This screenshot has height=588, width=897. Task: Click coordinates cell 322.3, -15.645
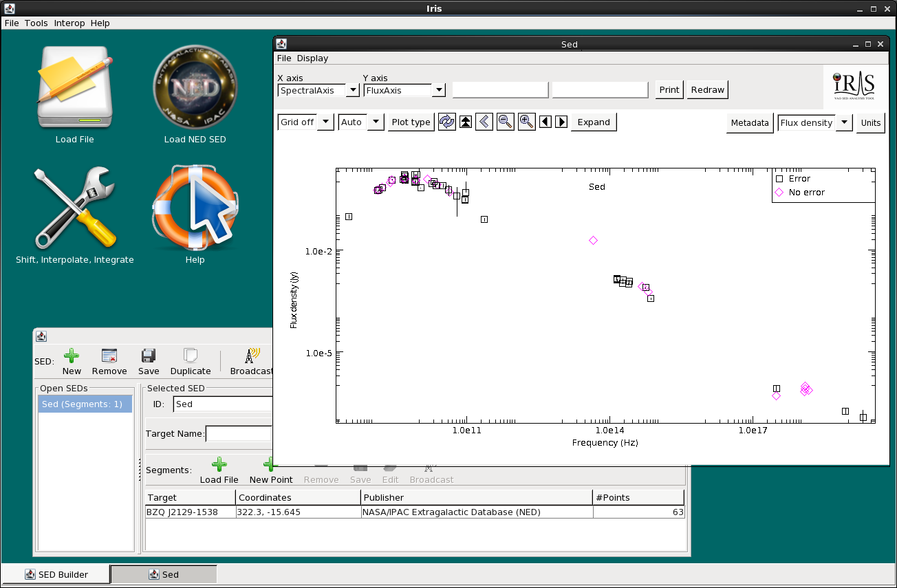pyautogui.click(x=298, y=512)
